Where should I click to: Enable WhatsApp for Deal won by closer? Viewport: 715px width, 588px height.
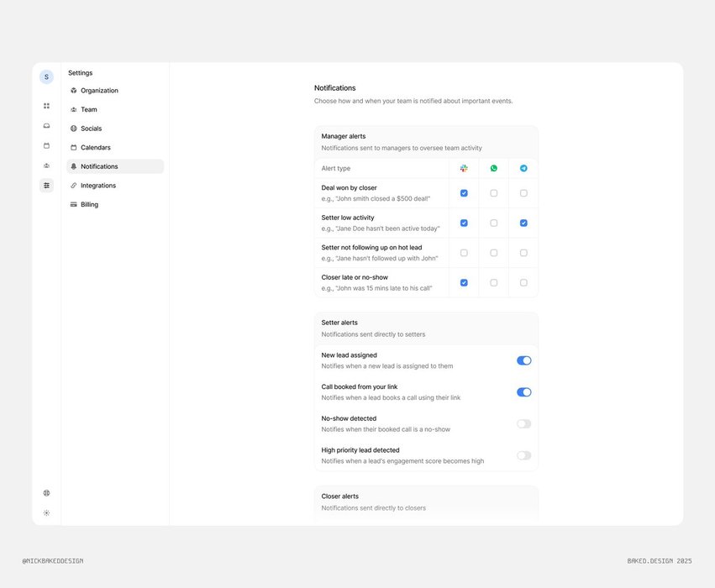pos(494,193)
